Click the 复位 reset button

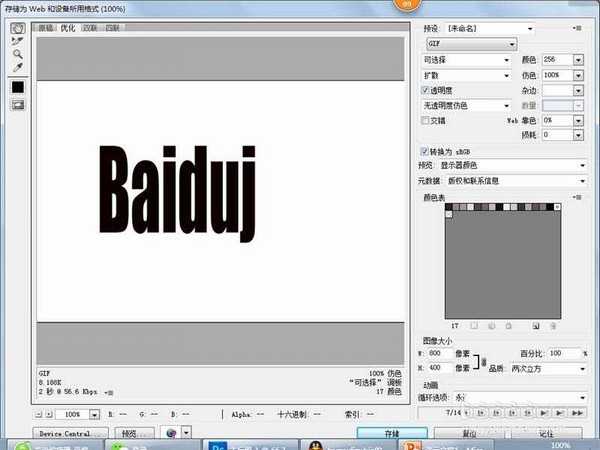point(470,434)
